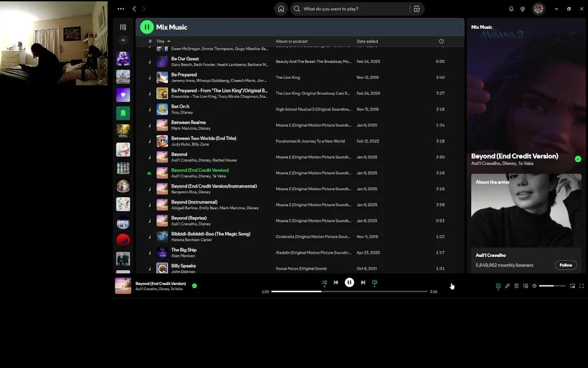Open the miniplayer icon
The height and width of the screenshot is (368, 588).
point(572,286)
